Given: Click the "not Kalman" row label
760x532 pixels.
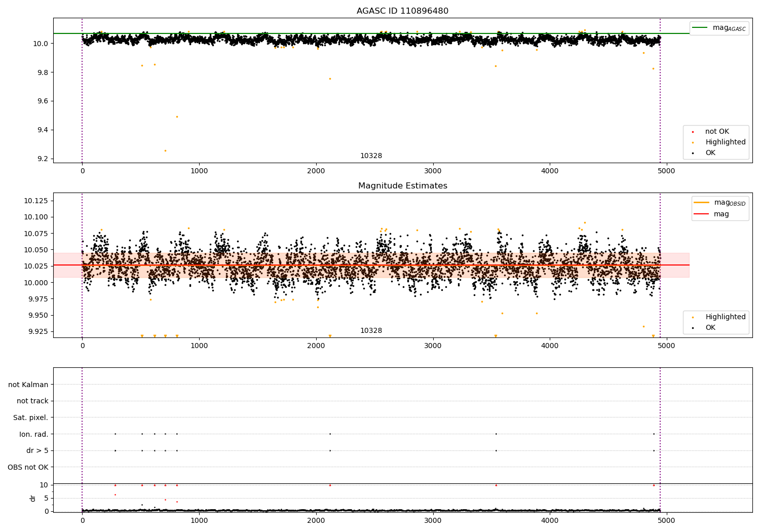Looking at the screenshot, I should click(x=28, y=385).
